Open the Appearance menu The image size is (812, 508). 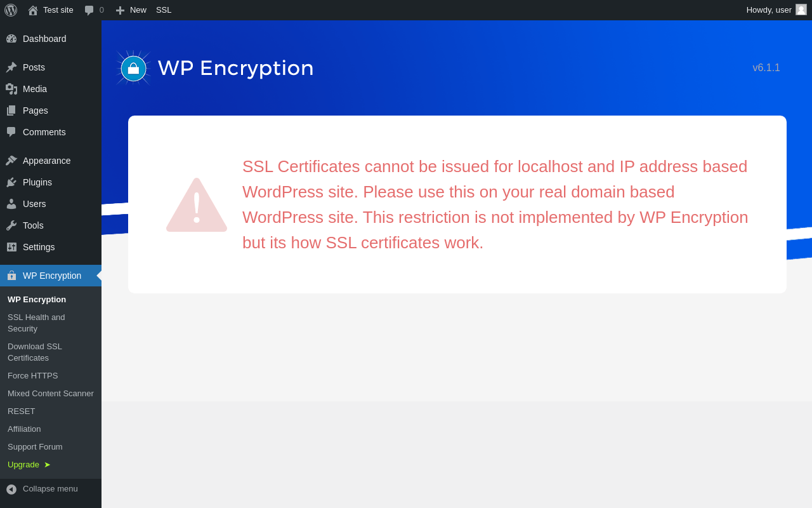click(x=46, y=161)
